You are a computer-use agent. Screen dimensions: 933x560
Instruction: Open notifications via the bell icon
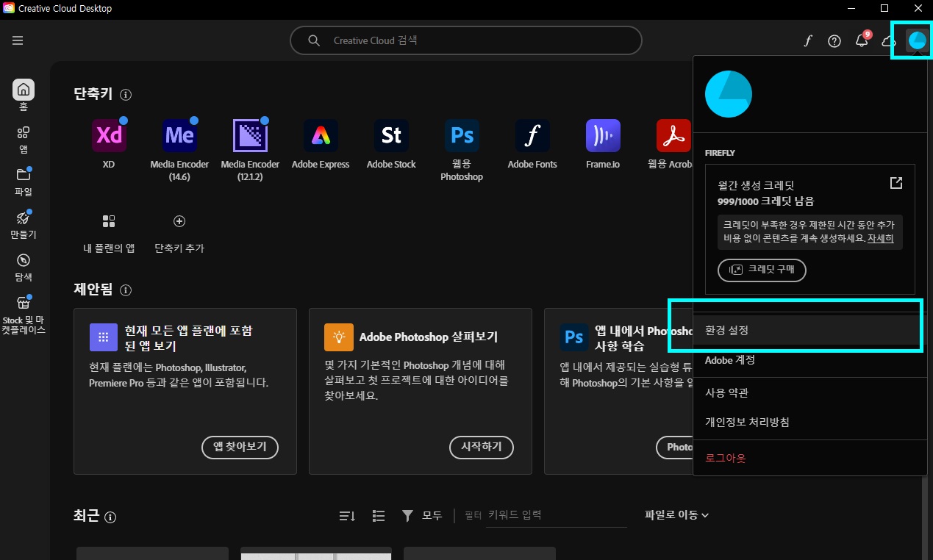861,40
